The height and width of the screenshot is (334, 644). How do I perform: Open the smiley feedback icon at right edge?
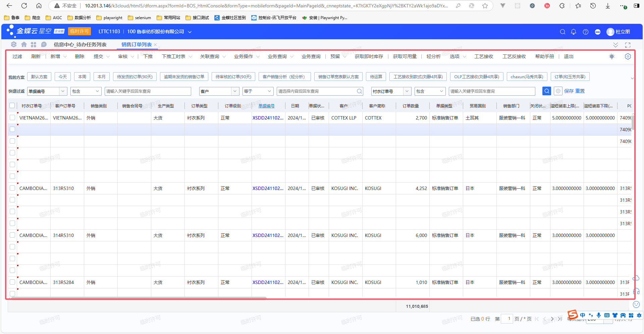pos(636,304)
